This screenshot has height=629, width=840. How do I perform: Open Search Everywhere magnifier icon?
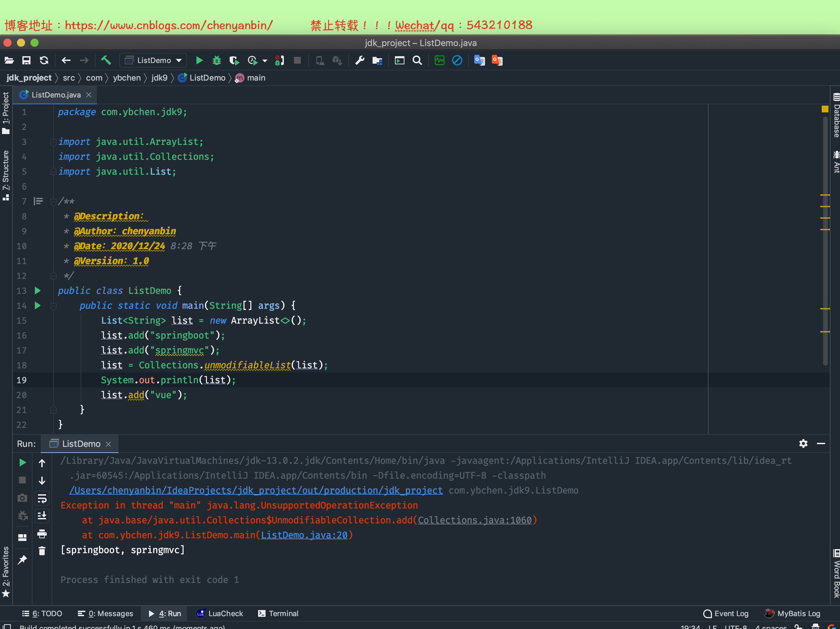click(417, 60)
